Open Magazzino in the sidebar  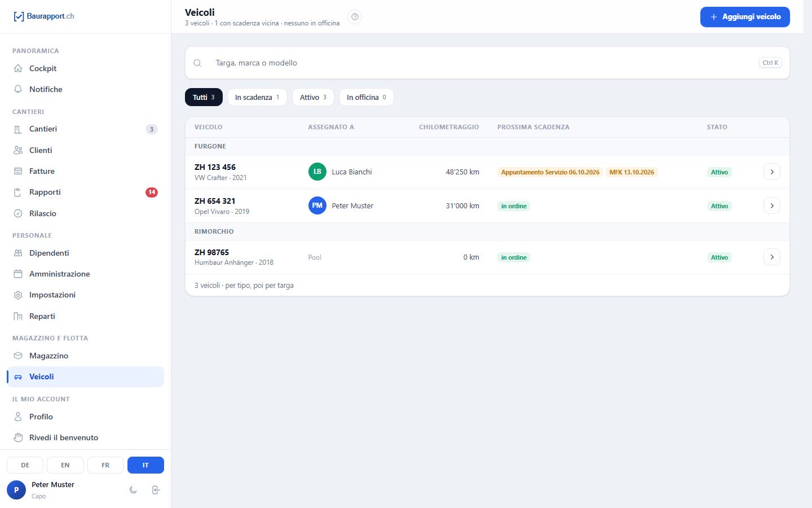pyautogui.click(x=85, y=356)
